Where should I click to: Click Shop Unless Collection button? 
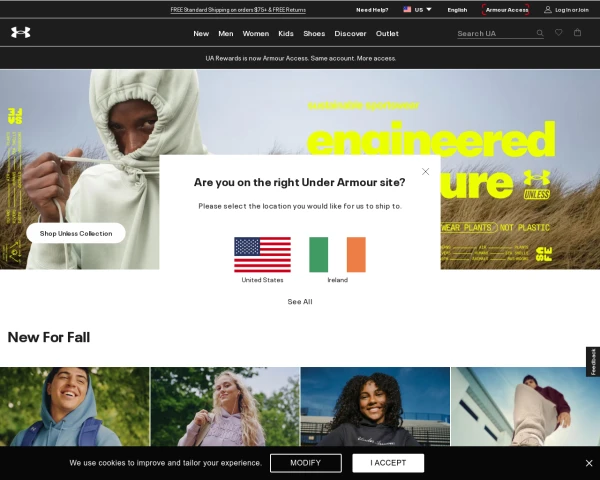point(76,233)
